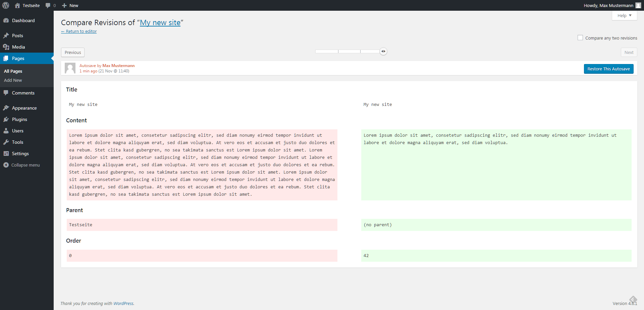The width and height of the screenshot is (644, 310).
Task: Click the second tick on revision slider
Action: [360, 51]
